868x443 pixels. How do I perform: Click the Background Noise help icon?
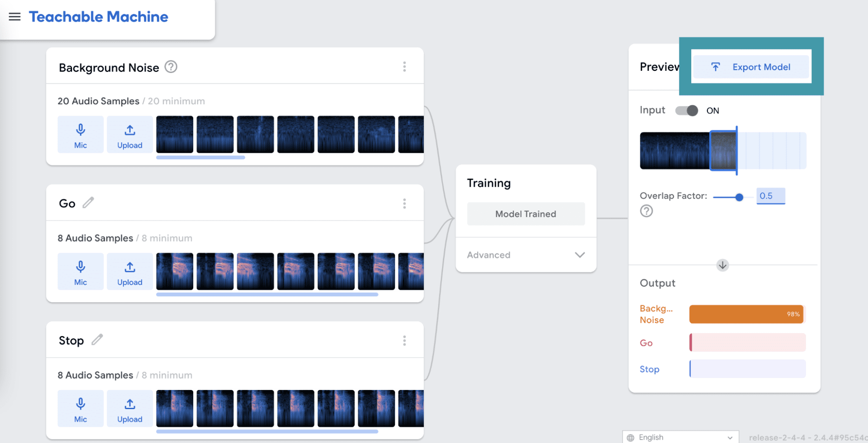tap(171, 67)
